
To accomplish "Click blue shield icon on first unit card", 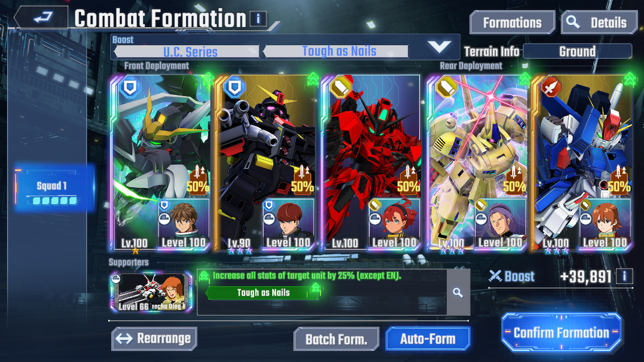I will point(129,87).
